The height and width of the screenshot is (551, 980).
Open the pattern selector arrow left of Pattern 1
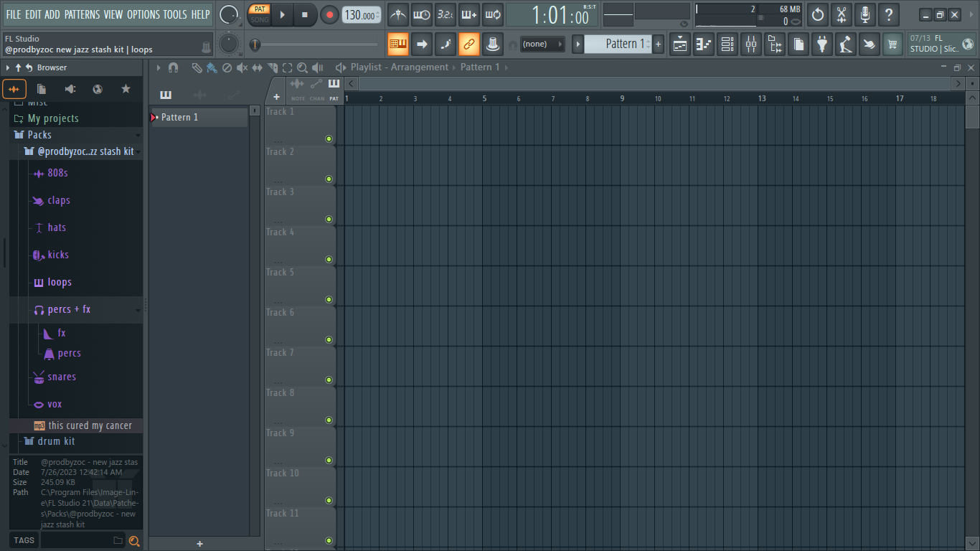[578, 44]
